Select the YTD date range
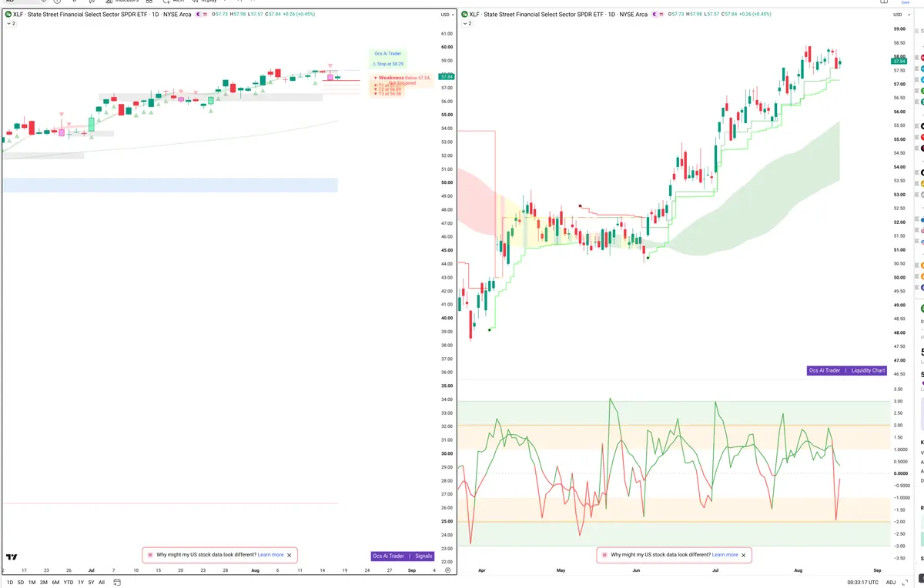Viewport: 924px width, 588px height. tap(69, 583)
